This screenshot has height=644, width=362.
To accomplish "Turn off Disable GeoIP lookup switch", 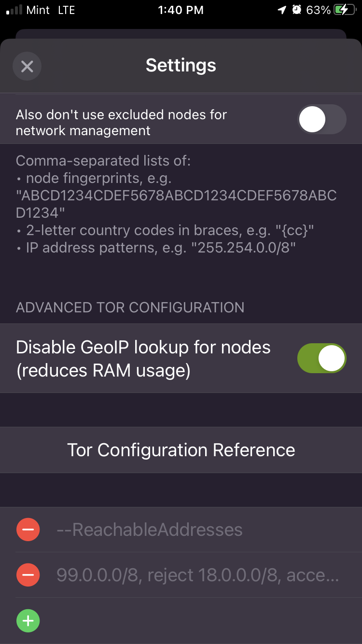I will coord(322,358).
